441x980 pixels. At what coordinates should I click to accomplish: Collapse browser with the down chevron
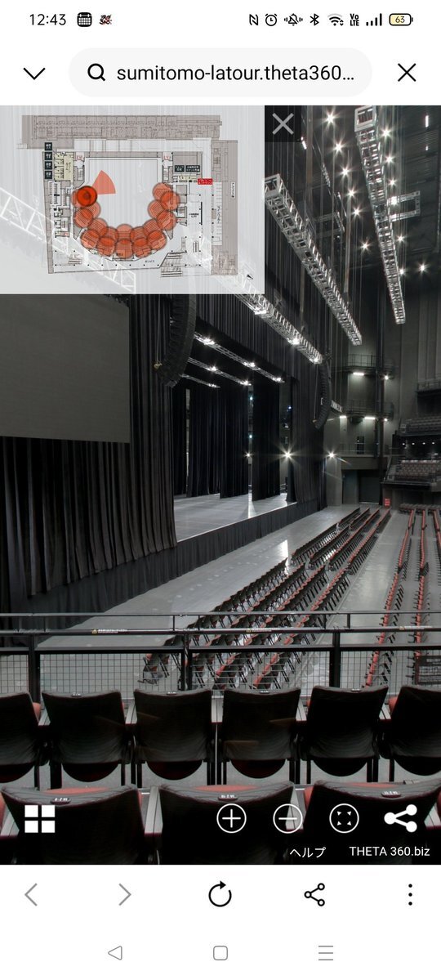[x=34, y=73]
